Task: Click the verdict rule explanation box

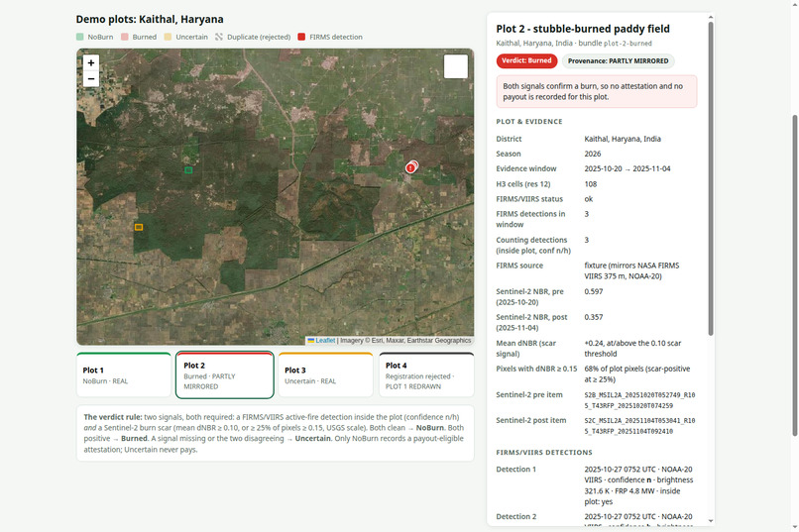Action: [x=276, y=433]
